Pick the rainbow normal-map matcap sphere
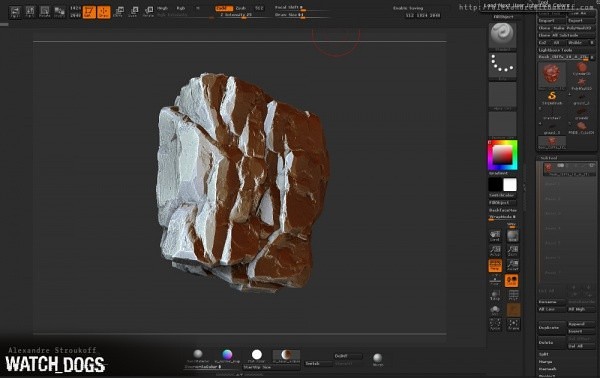This screenshot has height=378, width=600. pyautogui.click(x=227, y=355)
